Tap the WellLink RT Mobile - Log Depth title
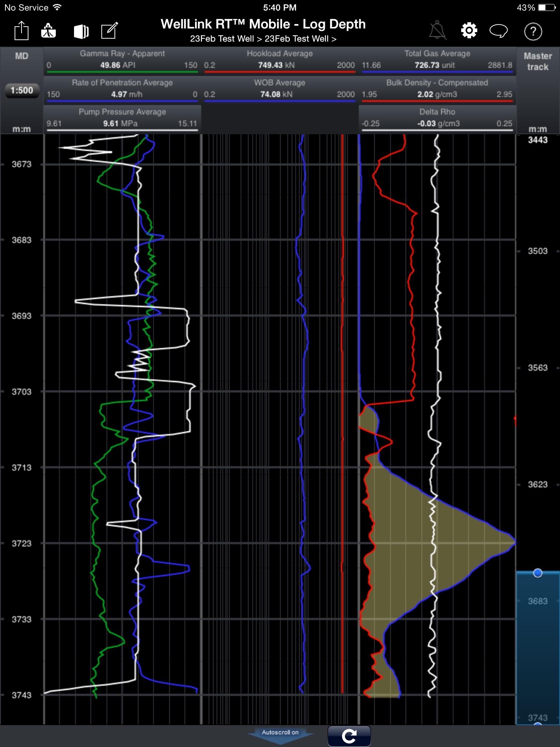 tap(263, 24)
